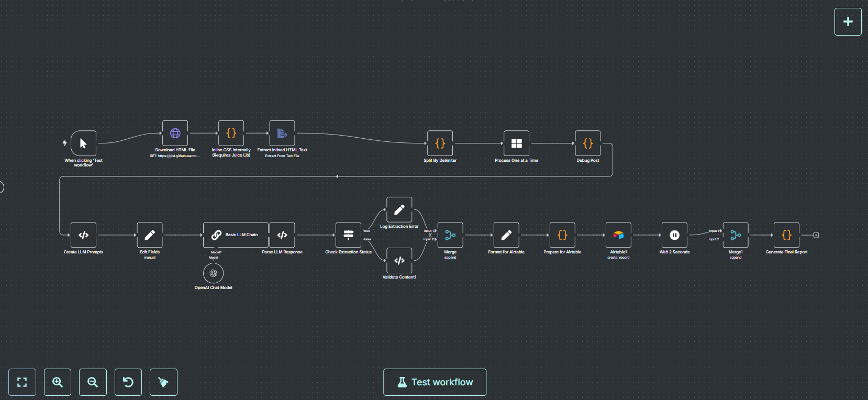Select the Generate Final Report node
This screenshot has height=400, width=868.
(x=786, y=235)
